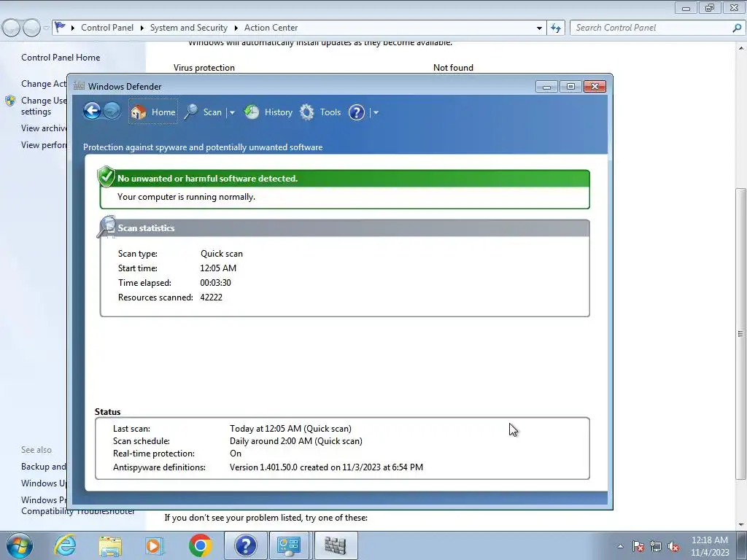Click the muted volume tray icon
Screen dimensions: 747x560
coord(673,546)
